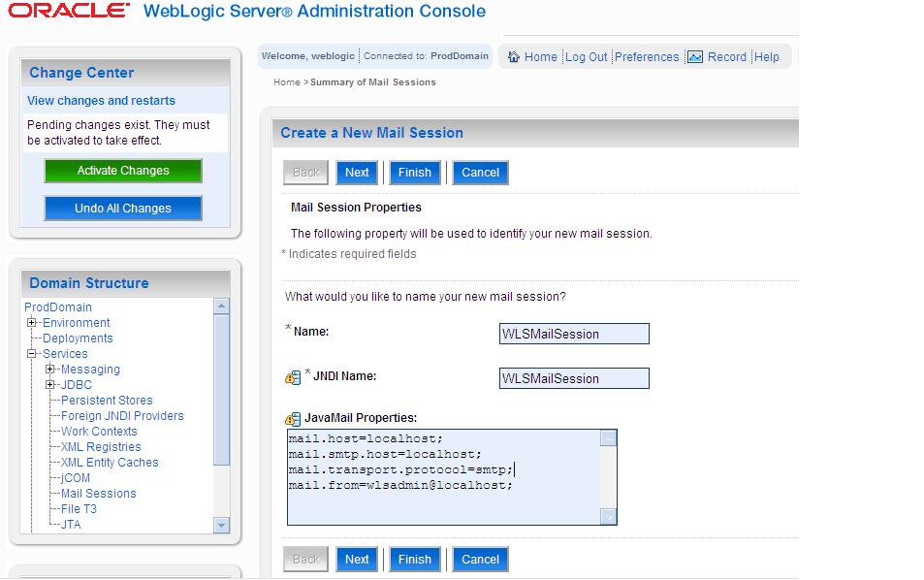The height and width of the screenshot is (580, 924).
Task: Click the mail.from=wlsadmin@localhost line
Action: click(400, 485)
